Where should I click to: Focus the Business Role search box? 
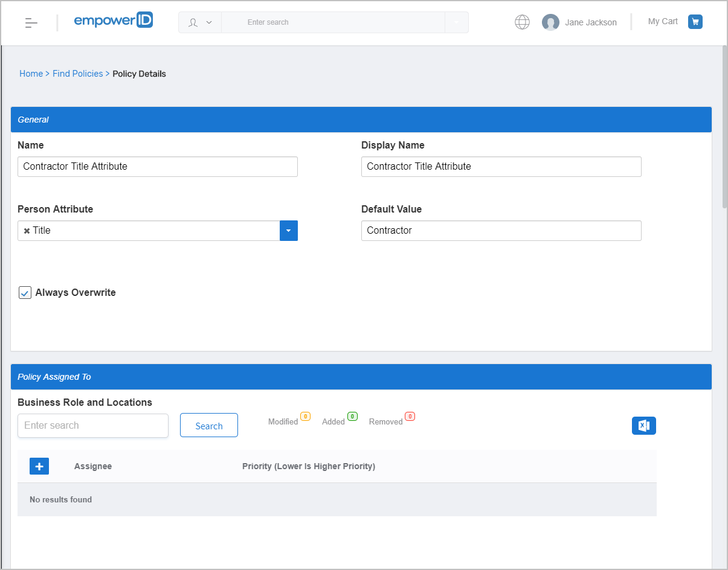[x=93, y=426]
